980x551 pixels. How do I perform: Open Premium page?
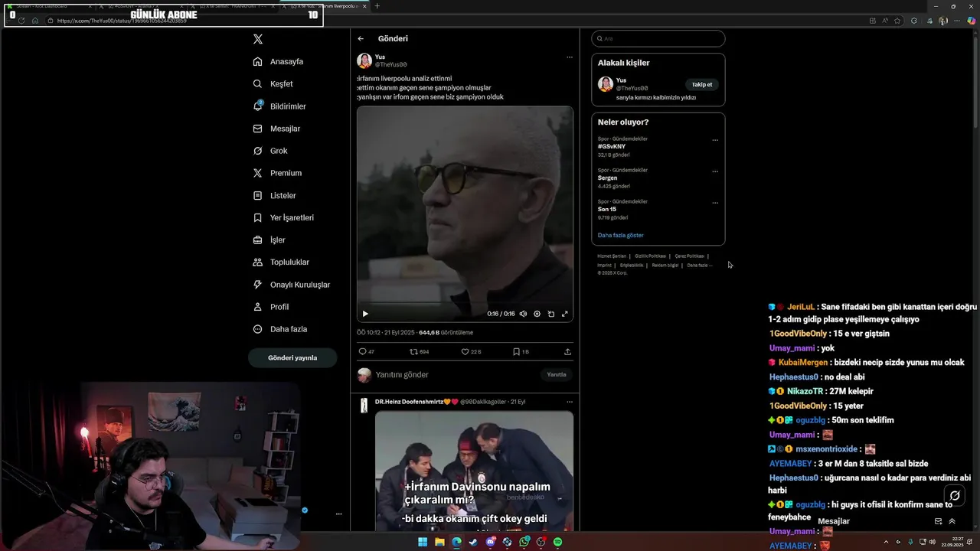click(x=278, y=173)
